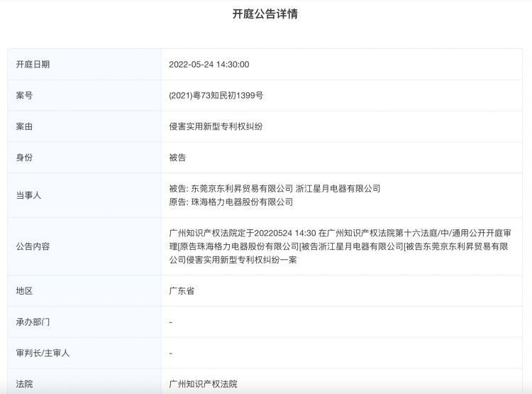Click the court value 广州知识产权法院
The width and height of the screenshot is (532, 394).
coord(203,384)
